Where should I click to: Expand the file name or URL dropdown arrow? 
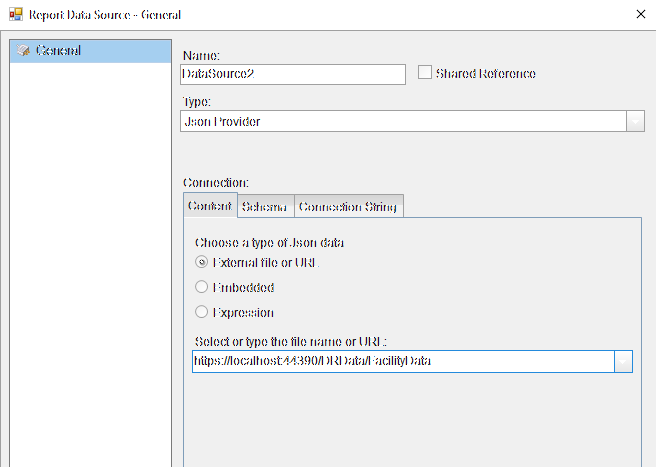pyautogui.click(x=623, y=362)
